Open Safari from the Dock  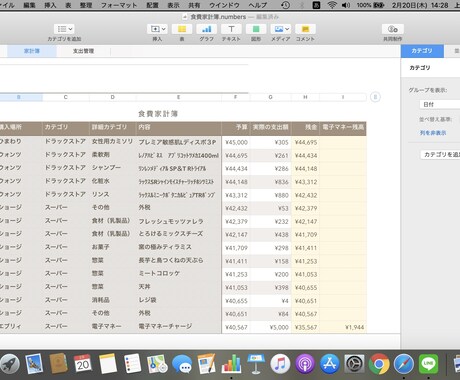403,364
